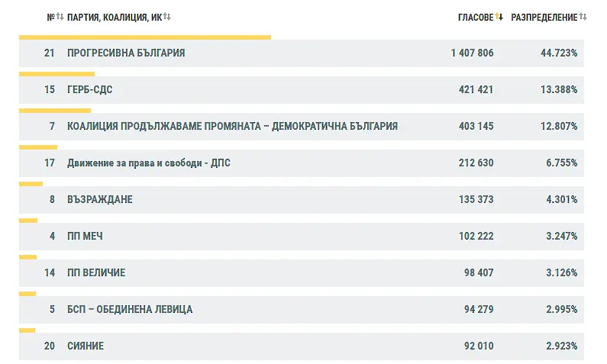Click the РАЗПРЕДЕЛЕНИЕ column header text
Screen dimensions: 607x364
[x=544, y=17]
